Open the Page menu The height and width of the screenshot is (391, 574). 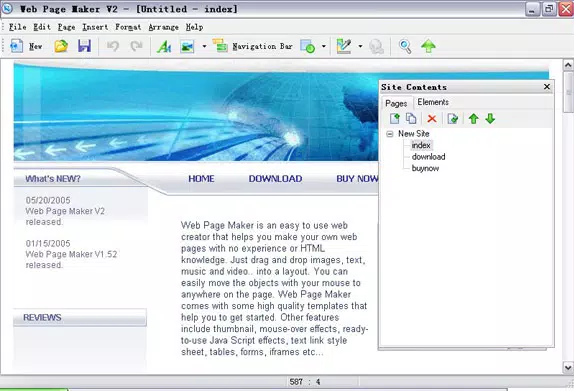(66, 27)
